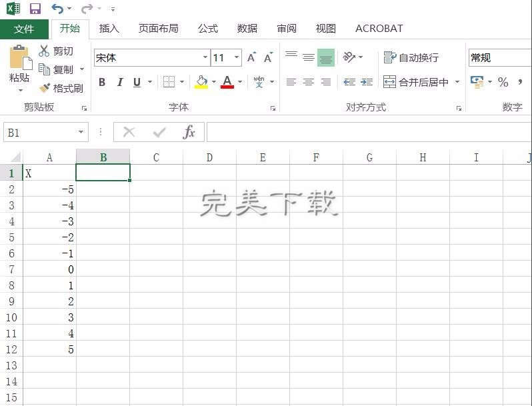This screenshot has height=406, width=532.
Task: Apply borders using the border grid icon
Action: click(169, 82)
